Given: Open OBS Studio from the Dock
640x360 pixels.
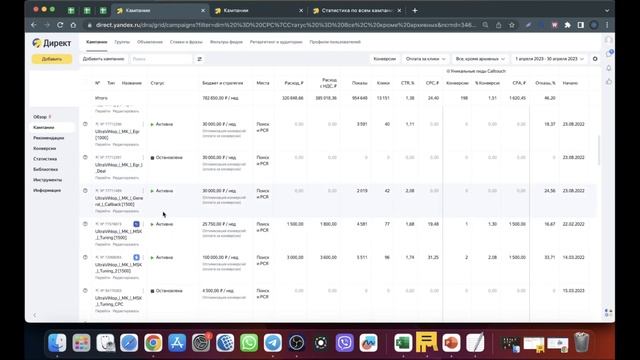Looking at the screenshot, I should 297,342.
